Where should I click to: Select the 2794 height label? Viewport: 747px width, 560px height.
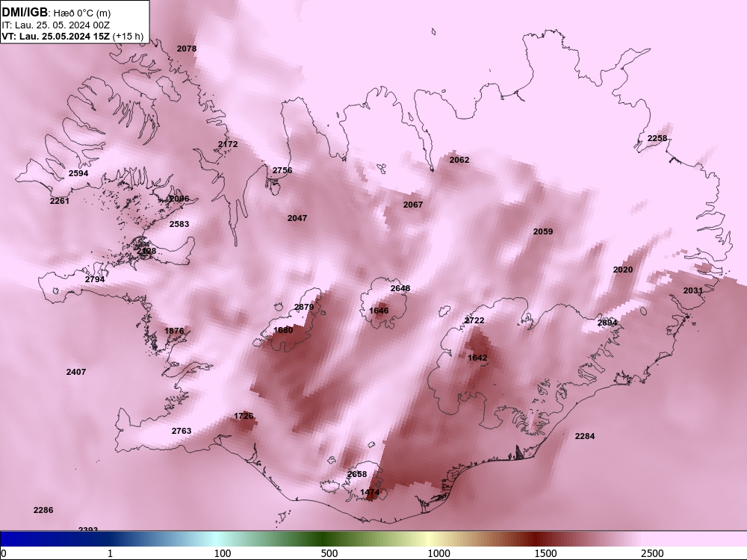pos(95,279)
